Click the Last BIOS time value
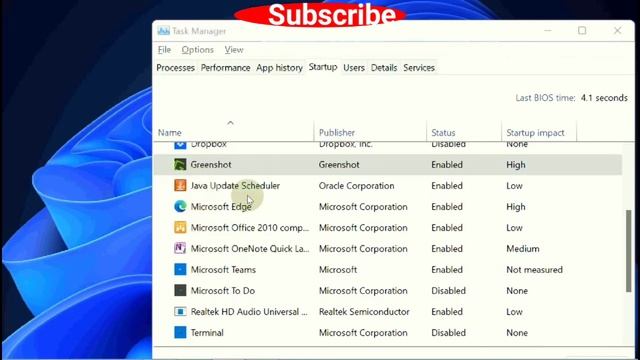The width and height of the screenshot is (640, 360). pyautogui.click(x=604, y=98)
